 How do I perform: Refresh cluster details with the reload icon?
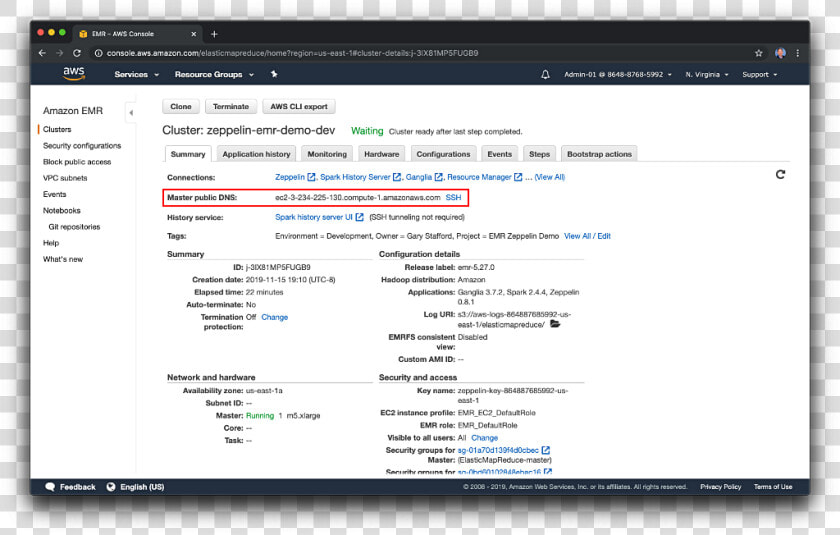click(x=780, y=175)
